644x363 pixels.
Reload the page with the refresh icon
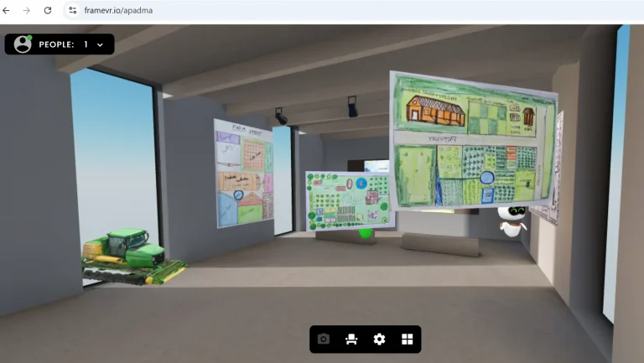pos(47,10)
